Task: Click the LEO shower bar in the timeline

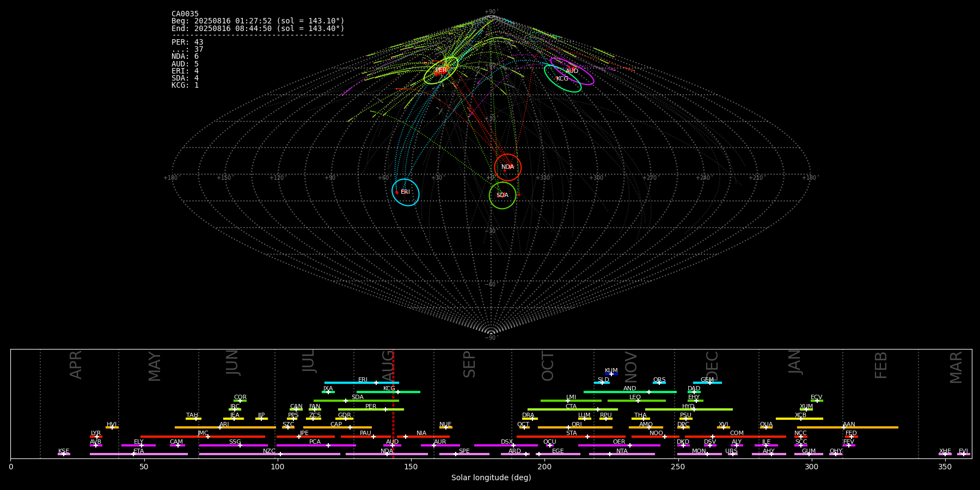Action: 636,401
